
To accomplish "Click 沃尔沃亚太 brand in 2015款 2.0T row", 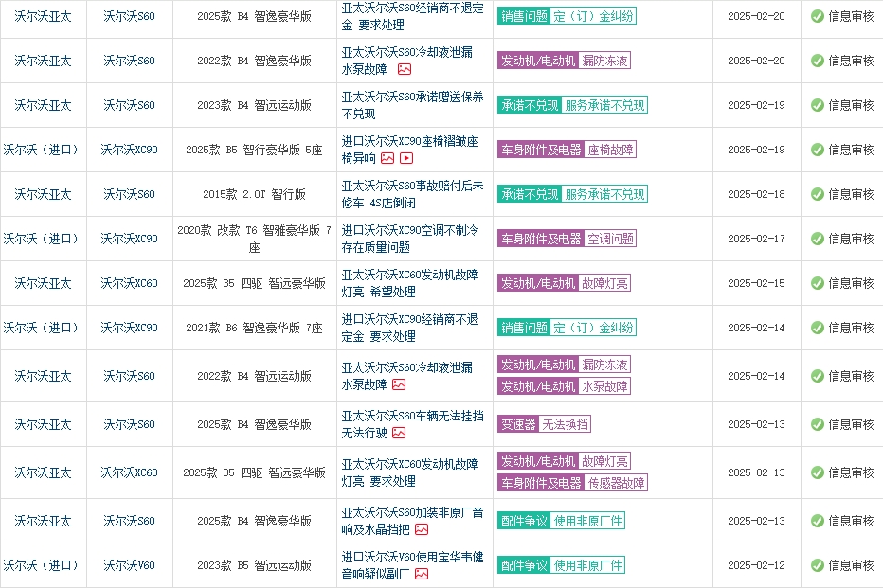I will coord(43,194).
